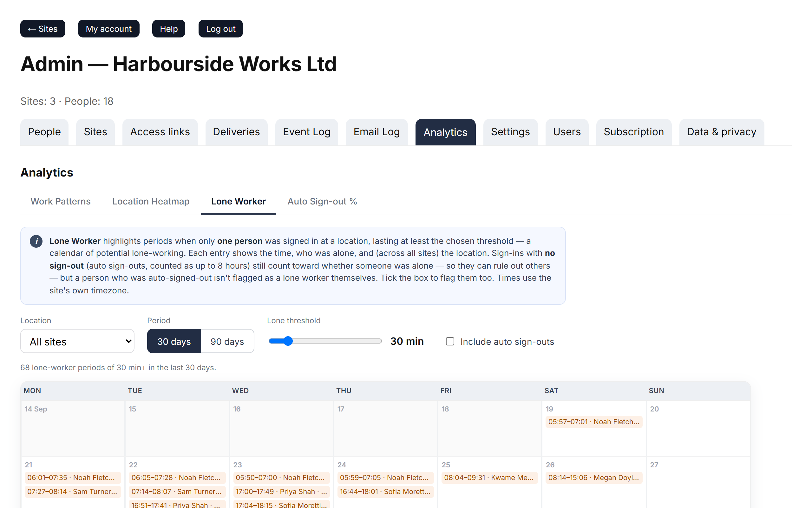Open the Location All sites dropdown

(x=77, y=341)
